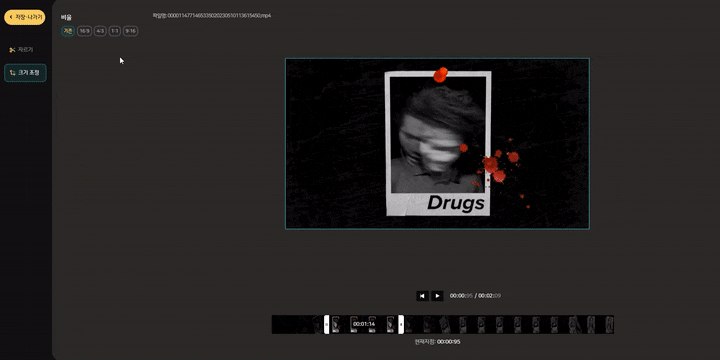Click the video preview showing Drugs
720x360 pixels.
pyautogui.click(x=437, y=143)
